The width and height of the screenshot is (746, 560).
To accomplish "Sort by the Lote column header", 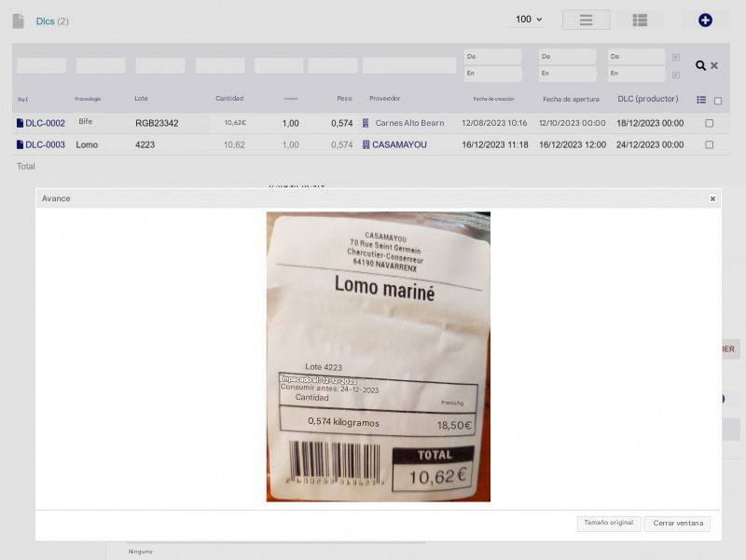I will pos(142,99).
